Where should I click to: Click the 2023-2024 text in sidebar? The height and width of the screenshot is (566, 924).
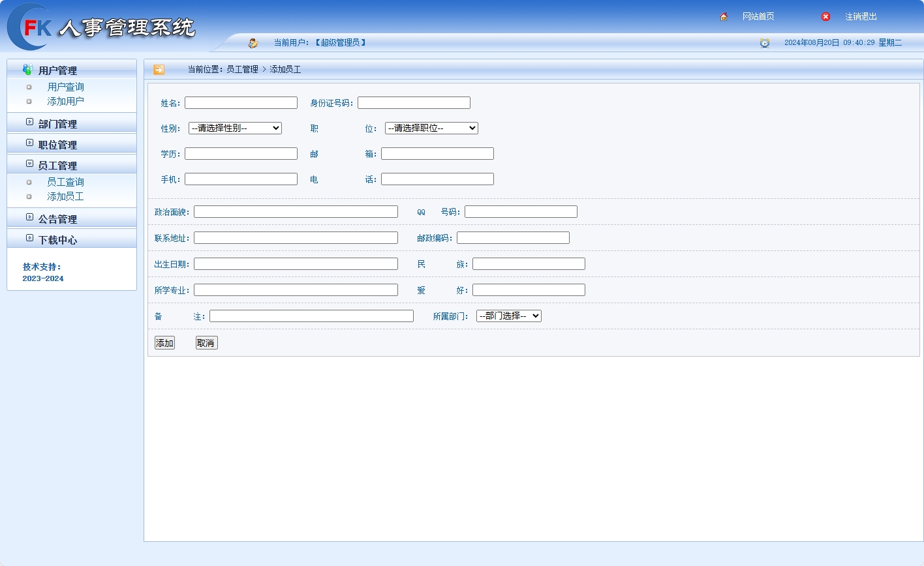(x=43, y=279)
